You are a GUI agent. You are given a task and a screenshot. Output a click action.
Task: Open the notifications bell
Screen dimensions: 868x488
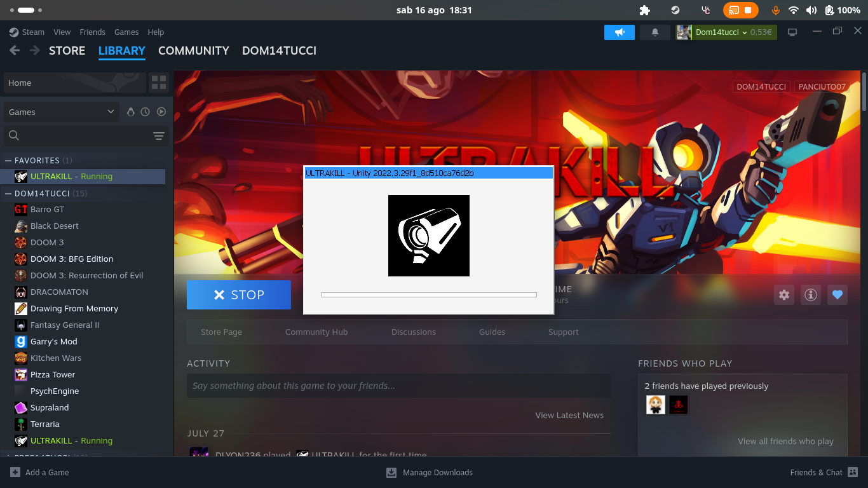coord(654,32)
